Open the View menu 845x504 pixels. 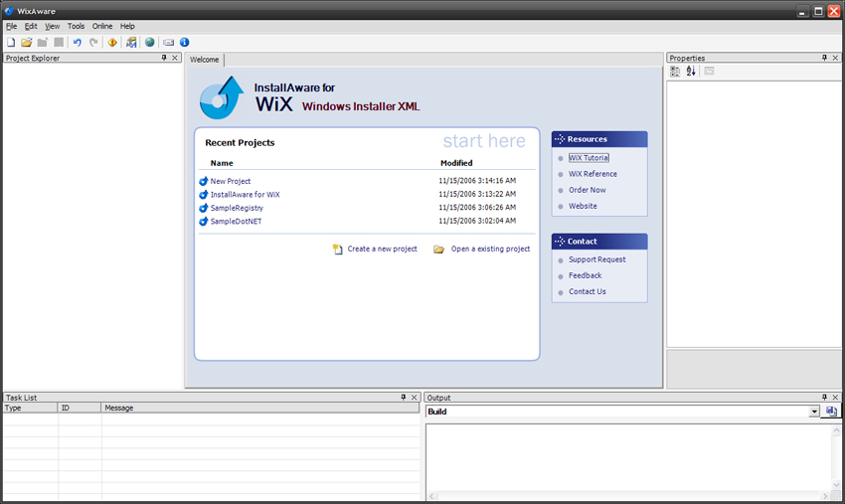[x=53, y=26]
